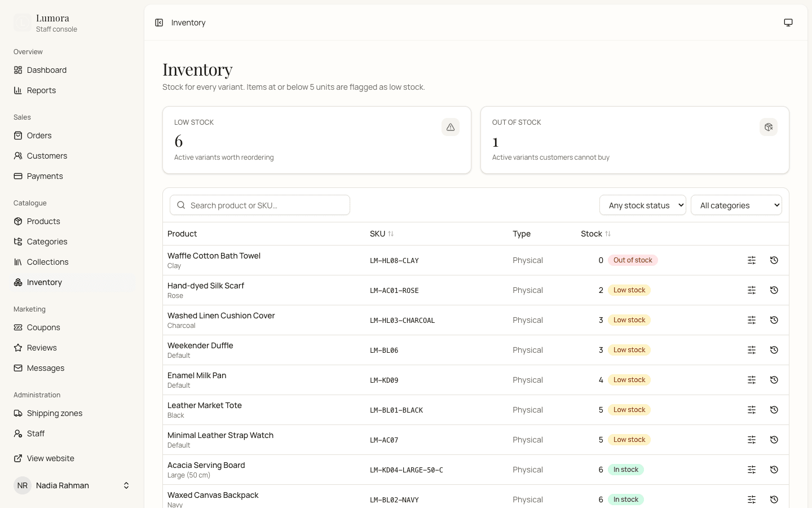This screenshot has height=508, width=812.
Task: Go to Reports page
Action: point(72,90)
